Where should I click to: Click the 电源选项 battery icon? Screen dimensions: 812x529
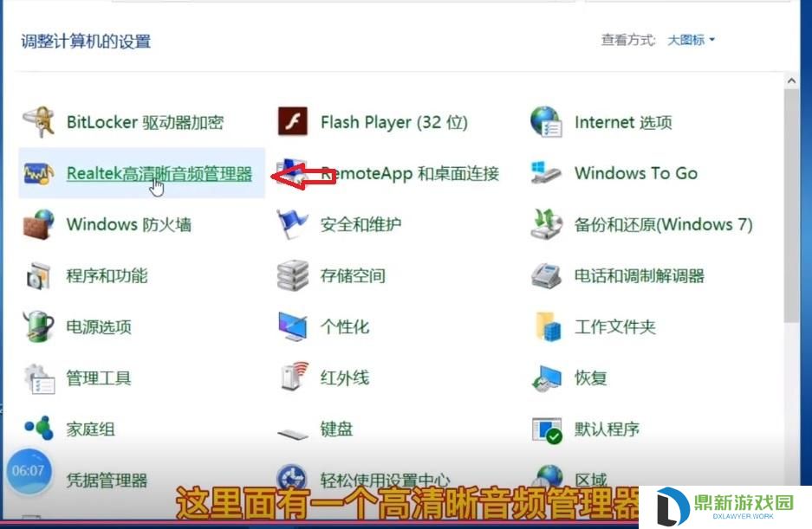pos(39,326)
